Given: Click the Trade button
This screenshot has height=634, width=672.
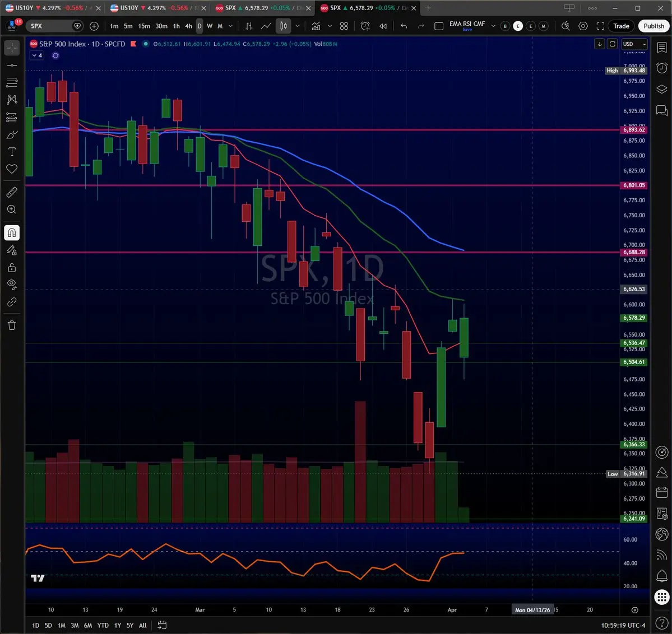Looking at the screenshot, I should [x=621, y=26].
